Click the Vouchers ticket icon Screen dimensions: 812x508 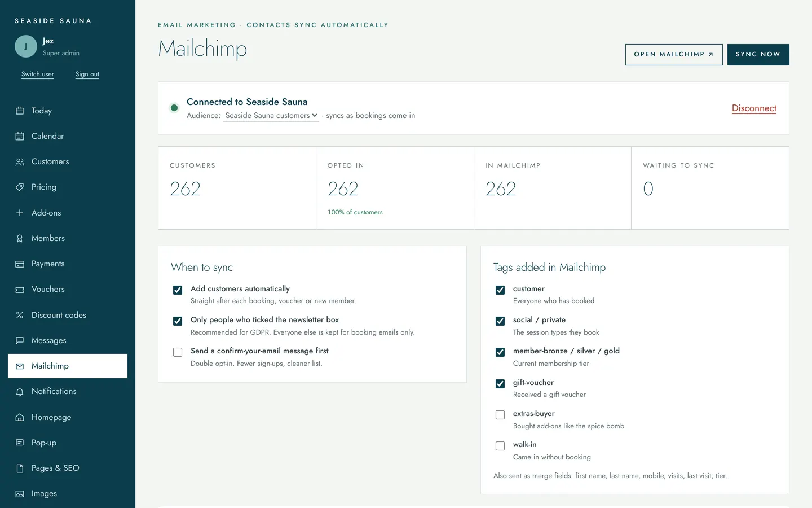[20, 289]
